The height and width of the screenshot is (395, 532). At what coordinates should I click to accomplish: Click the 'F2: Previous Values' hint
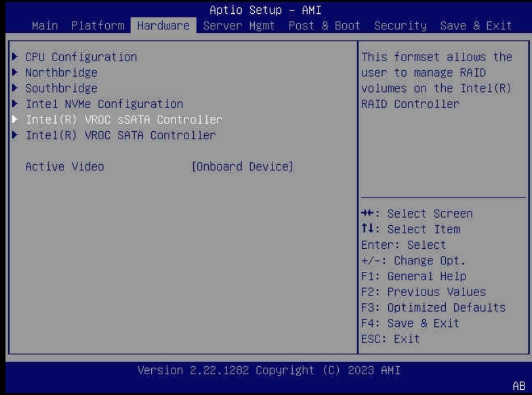423,292
